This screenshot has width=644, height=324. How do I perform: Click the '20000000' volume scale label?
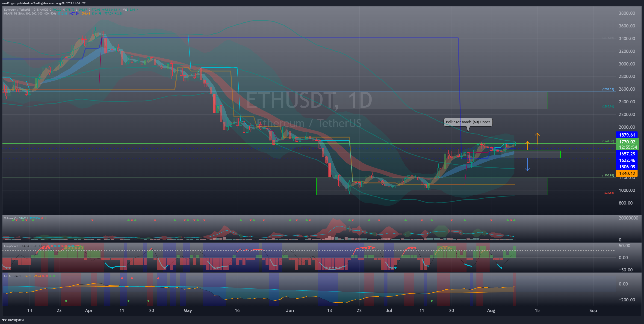pos(628,218)
